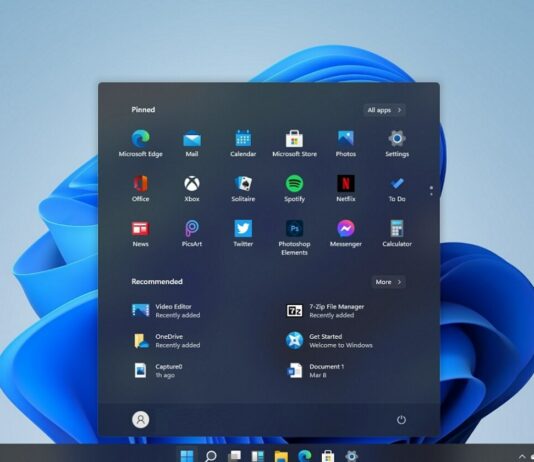Show hidden system tray icons

click(x=522, y=457)
